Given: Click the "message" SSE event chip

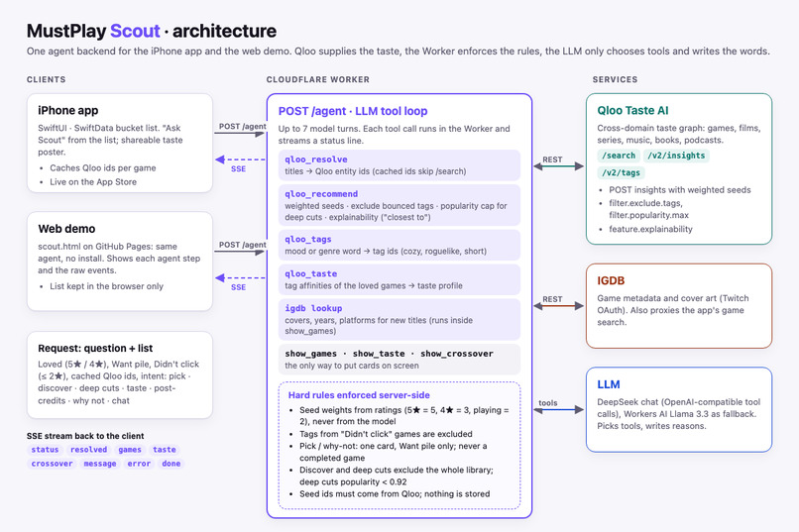Looking at the screenshot, I should click(x=100, y=464).
